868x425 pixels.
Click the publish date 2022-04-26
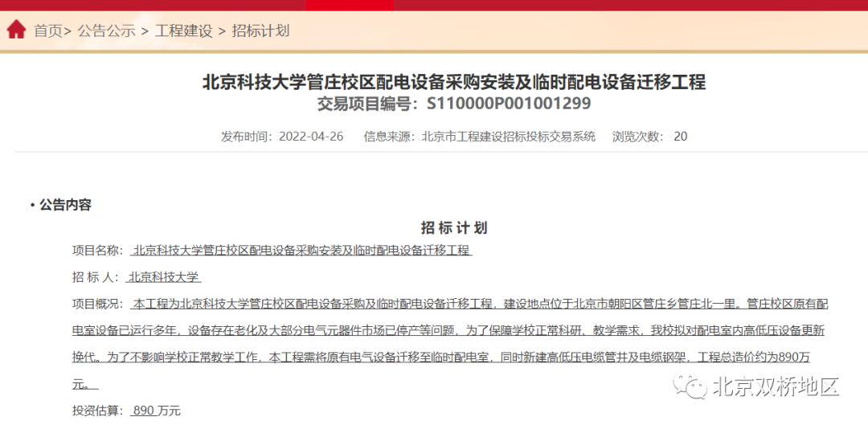point(311,136)
